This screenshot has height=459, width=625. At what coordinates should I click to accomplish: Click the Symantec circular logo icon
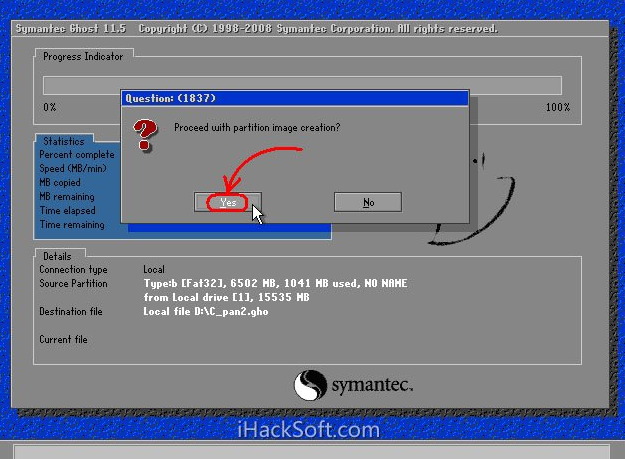(x=310, y=385)
